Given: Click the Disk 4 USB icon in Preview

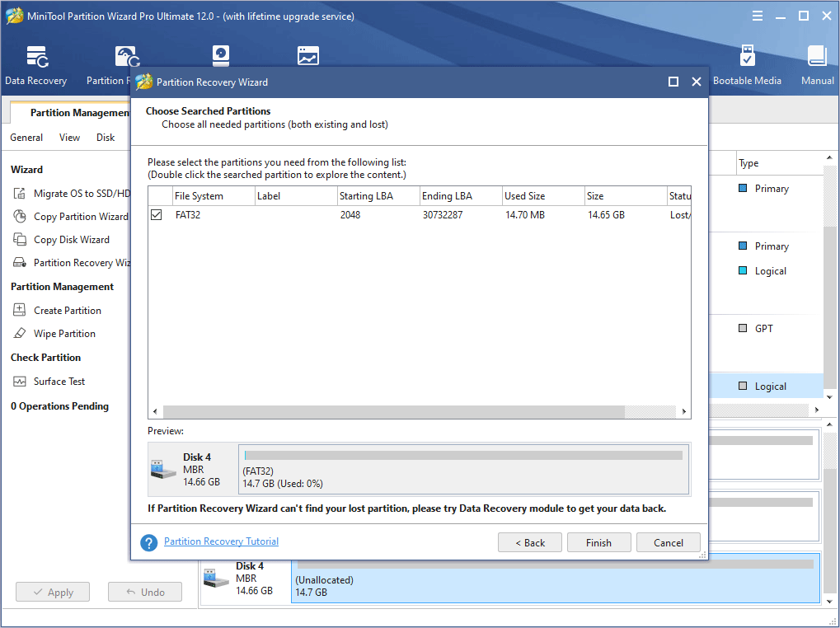Looking at the screenshot, I should click(x=163, y=469).
